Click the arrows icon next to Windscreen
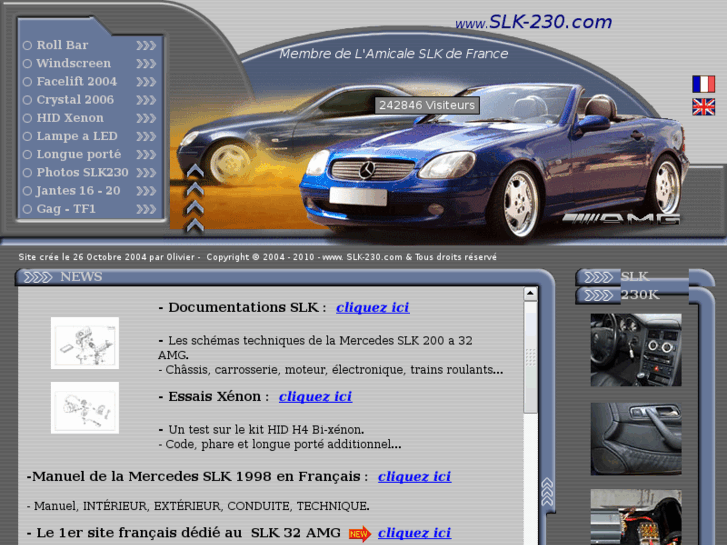The width and height of the screenshot is (727, 545). pyautogui.click(x=146, y=63)
